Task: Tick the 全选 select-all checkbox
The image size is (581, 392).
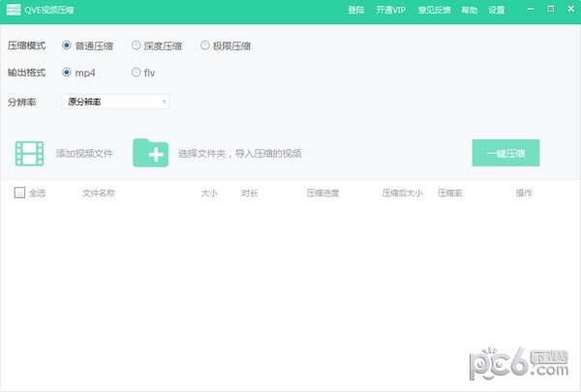Action: tap(19, 193)
